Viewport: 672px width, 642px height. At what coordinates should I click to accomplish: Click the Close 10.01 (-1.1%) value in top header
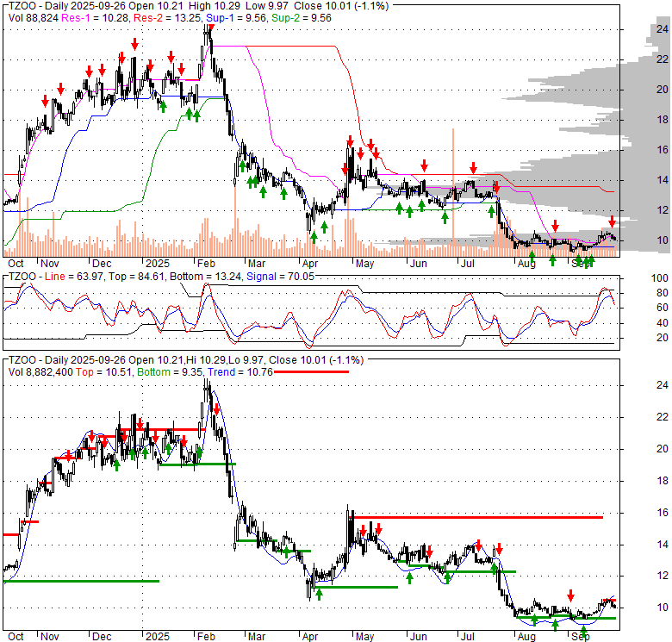point(341,6)
